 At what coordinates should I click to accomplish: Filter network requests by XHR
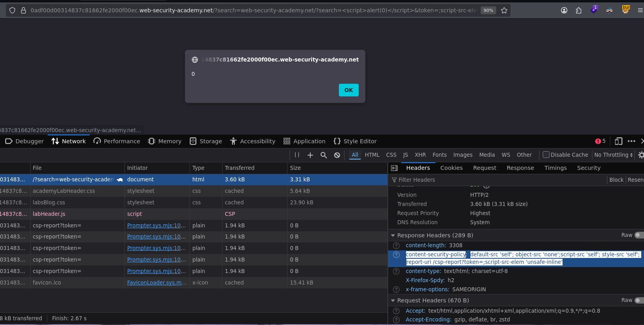coord(420,155)
